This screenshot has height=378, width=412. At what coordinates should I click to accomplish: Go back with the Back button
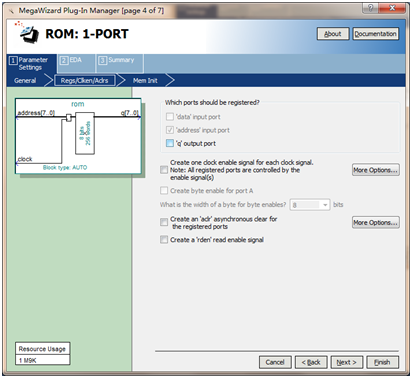tap(311, 362)
